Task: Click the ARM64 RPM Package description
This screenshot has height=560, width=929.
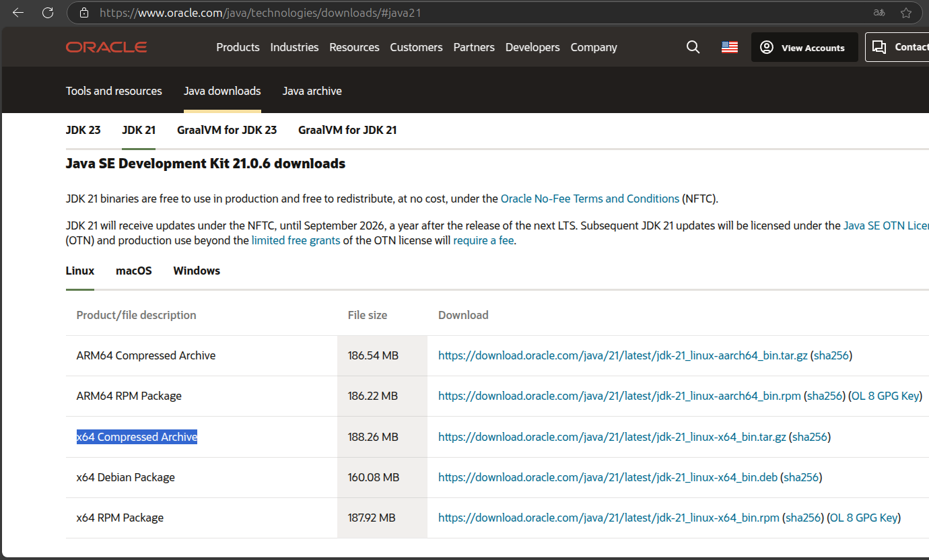Action: pyautogui.click(x=129, y=396)
